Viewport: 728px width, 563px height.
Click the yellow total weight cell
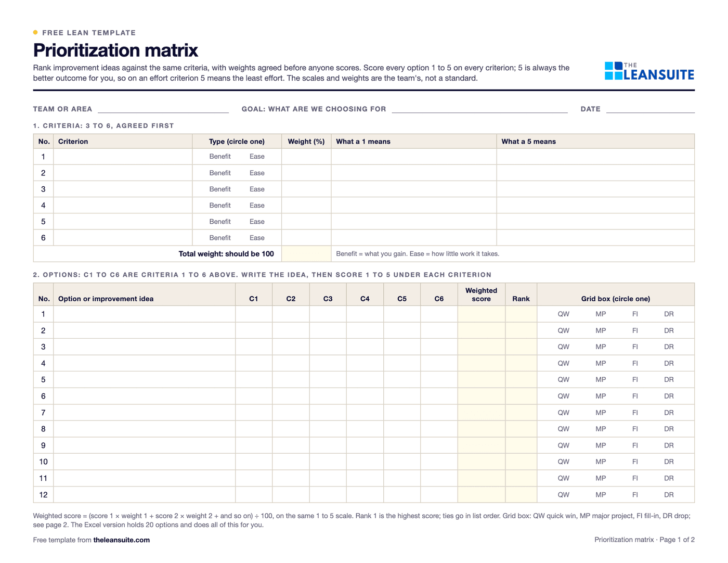[306, 254]
